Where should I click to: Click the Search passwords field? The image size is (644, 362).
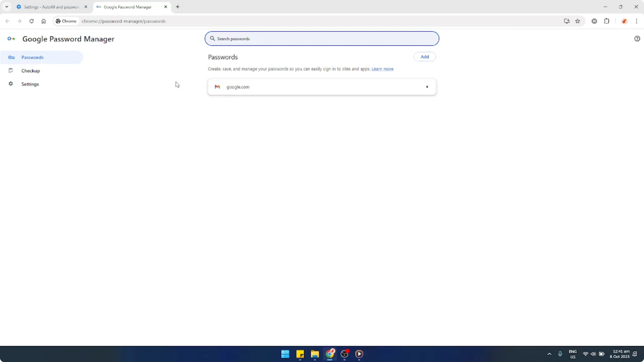click(x=322, y=38)
